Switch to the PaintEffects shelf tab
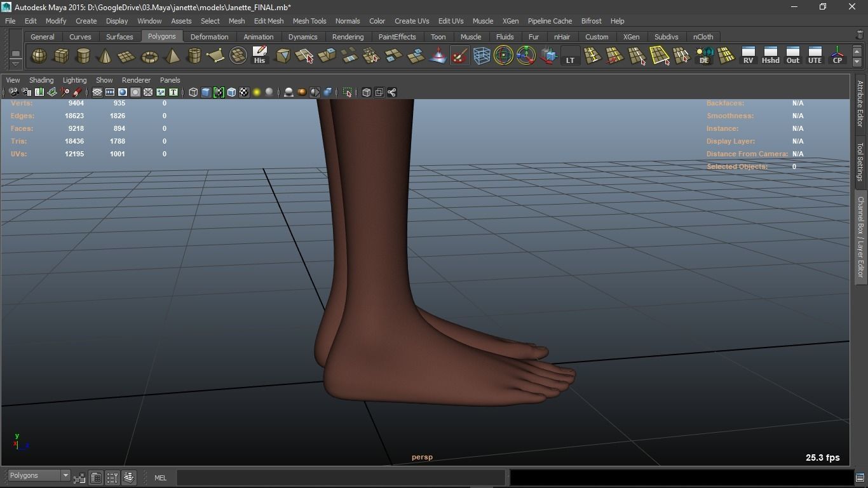 coord(397,37)
